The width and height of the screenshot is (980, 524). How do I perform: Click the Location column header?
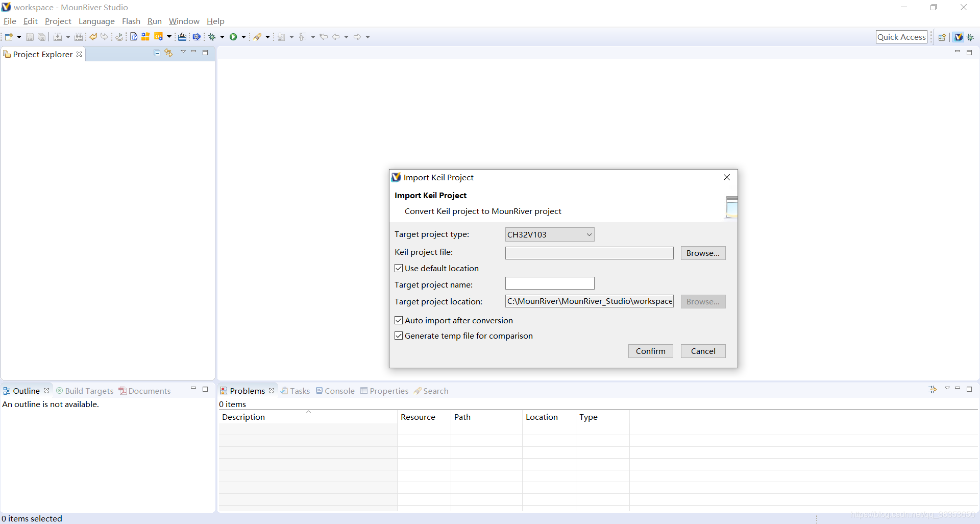[x=549, y=417]
